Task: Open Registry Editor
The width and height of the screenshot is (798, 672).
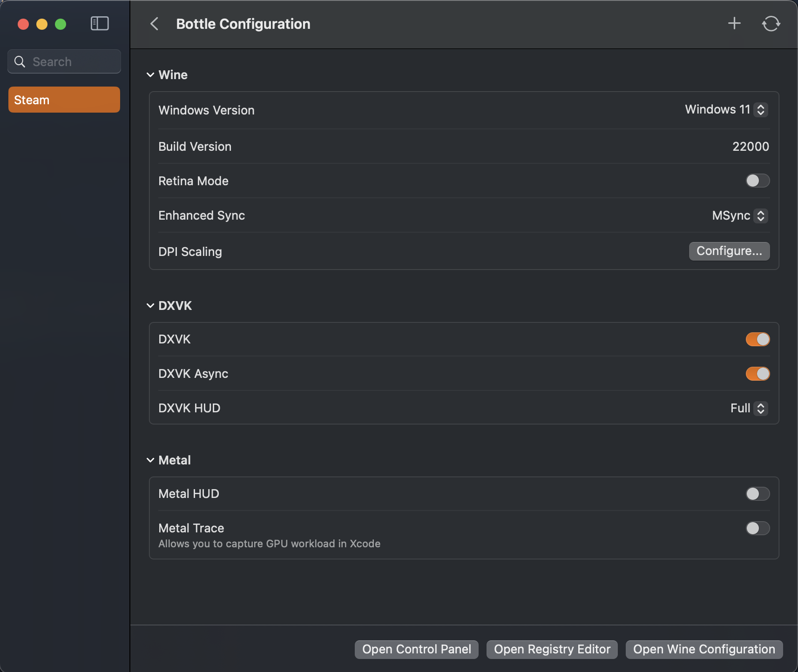Action: tap(552, 649)
